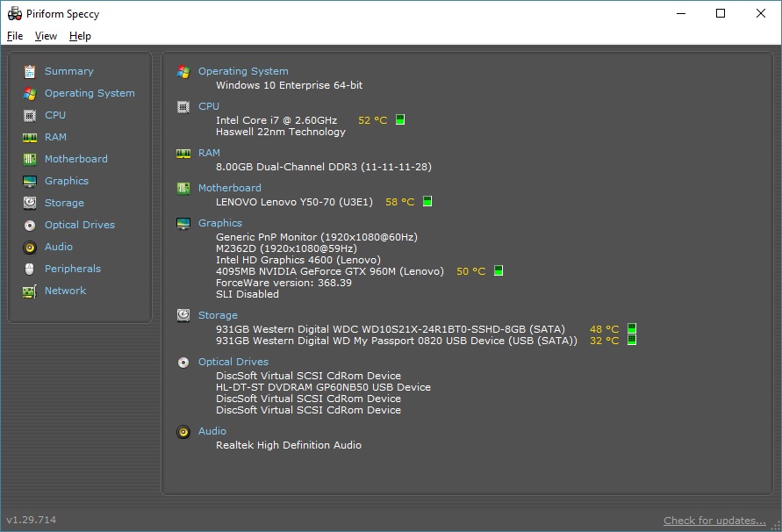Click the Graphics heading link in summary
The image size is (782, 532).
pyautogui.click(x=220, y=223)
